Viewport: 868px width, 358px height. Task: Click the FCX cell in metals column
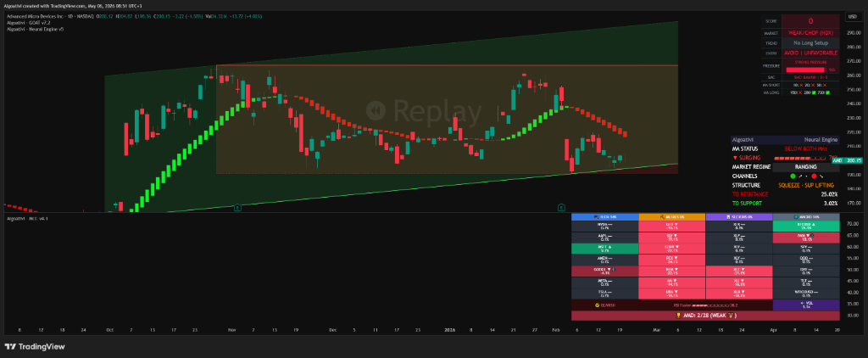coord(672,260)
